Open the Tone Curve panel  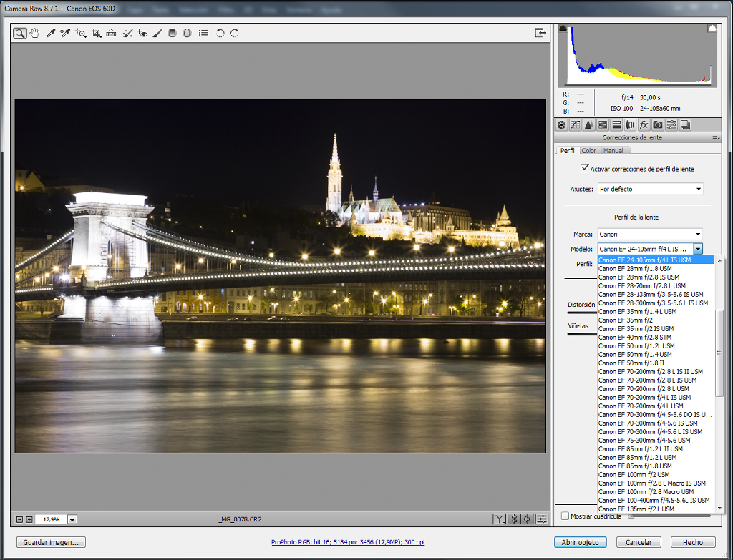[x=576, y=124]
